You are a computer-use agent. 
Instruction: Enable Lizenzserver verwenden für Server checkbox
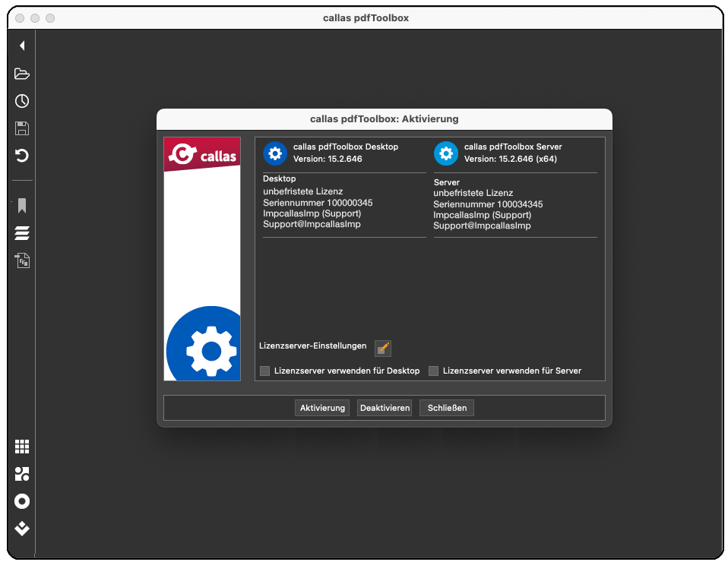coord(434,371)
